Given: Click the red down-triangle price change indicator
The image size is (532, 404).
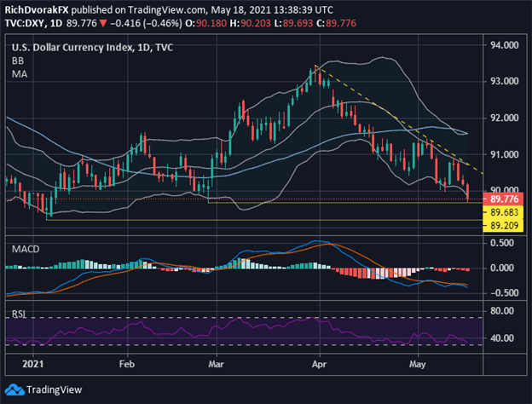Looking at the screenshot, I should coord(103,24).
